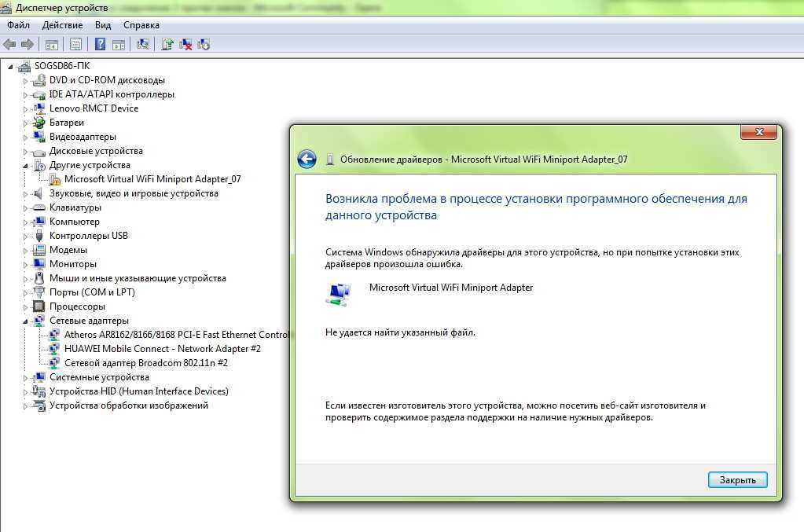This screenshot has width=804, height=532.
Task: Click the Модемы category icon
Action: tap(39, 250)
